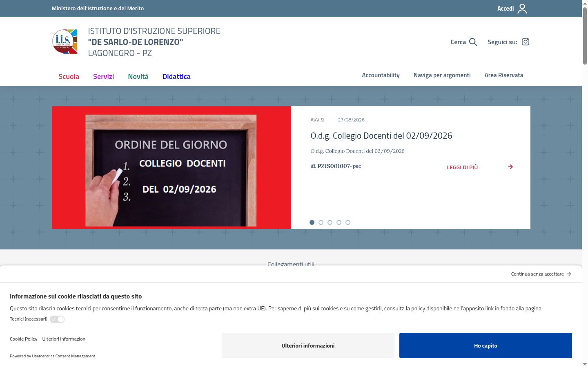Screen dimensions: 588x368
Task: Open the Didattica menu
Action: pos(176,76)
